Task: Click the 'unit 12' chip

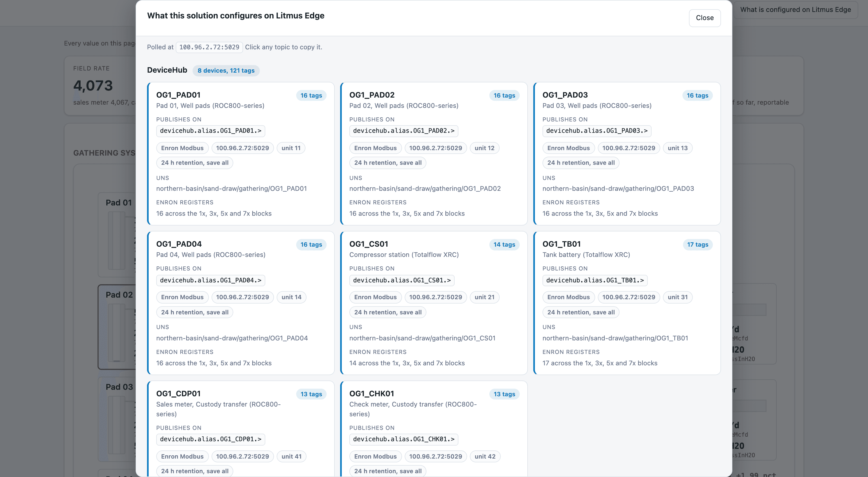Action: (x=484, y=148)
